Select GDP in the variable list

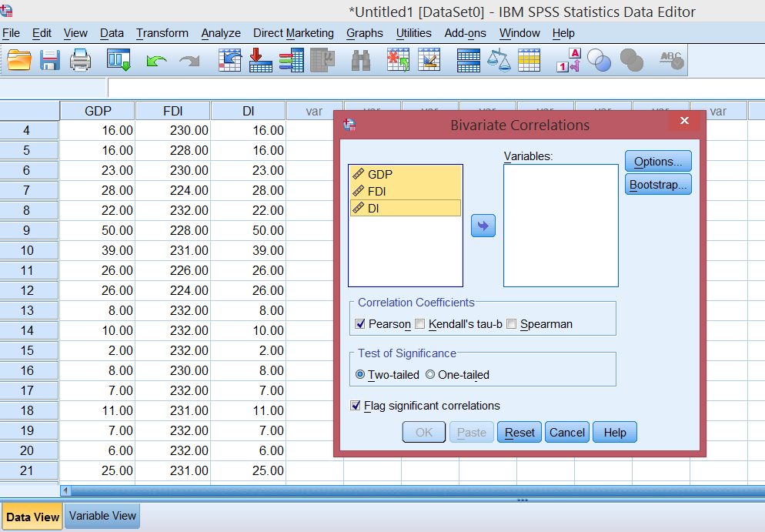click(406, 174)
